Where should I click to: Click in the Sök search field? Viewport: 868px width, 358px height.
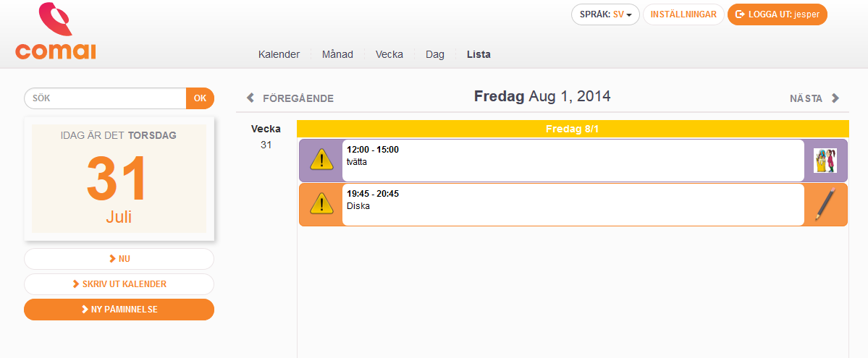[105, 98]
